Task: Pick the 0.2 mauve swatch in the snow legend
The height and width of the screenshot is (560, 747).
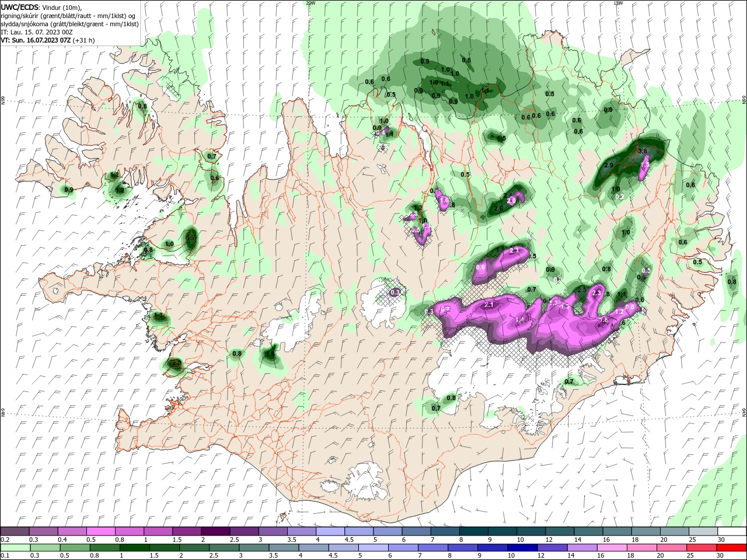Action: click(x=15, y=531)
